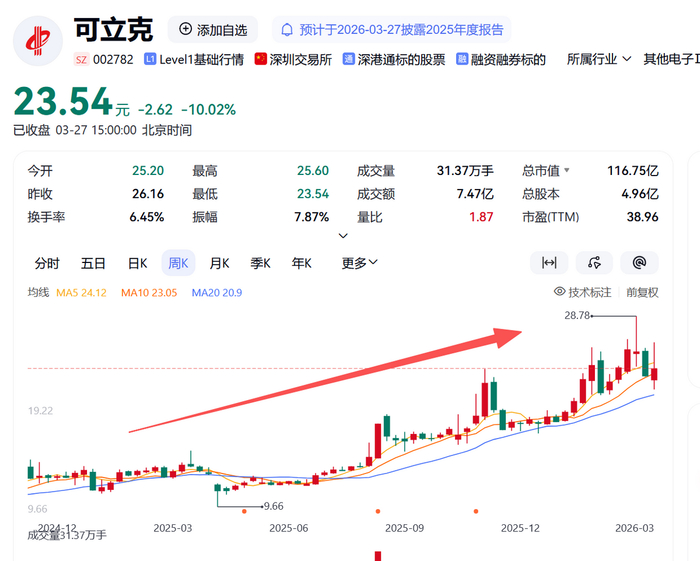Click the SZ exchange badge icon
This screenshot has width=700, height=561.
(81, 59)
